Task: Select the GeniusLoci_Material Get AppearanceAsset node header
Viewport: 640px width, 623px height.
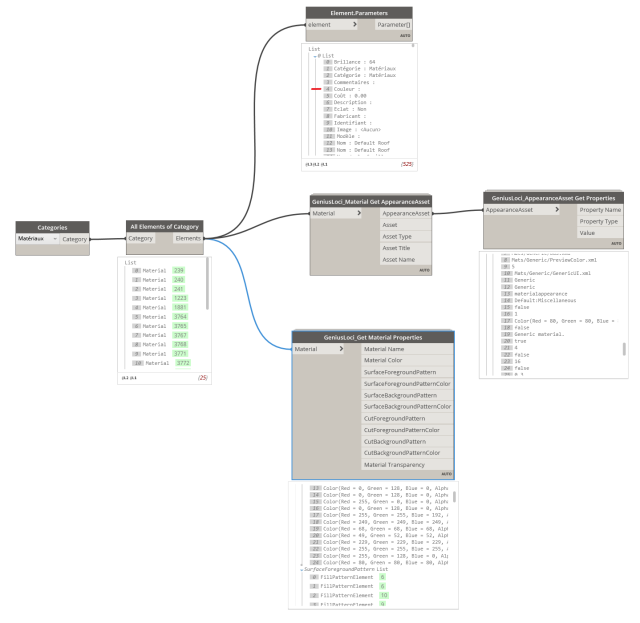Action: [x=371, y=202]
